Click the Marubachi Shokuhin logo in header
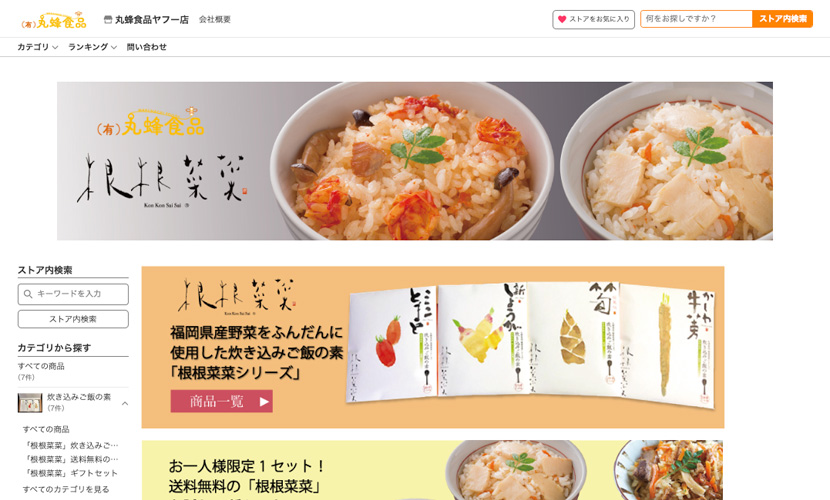This screenshot has width=830, height=500. click(53, 20)
